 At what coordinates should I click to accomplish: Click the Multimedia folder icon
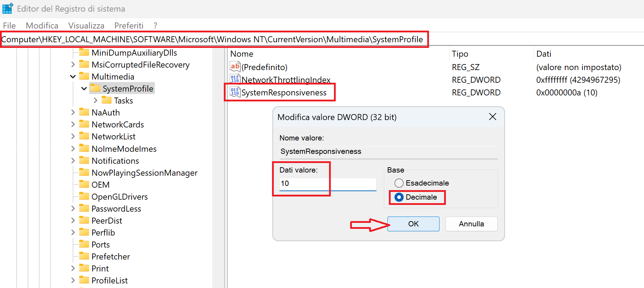(84, 76)
